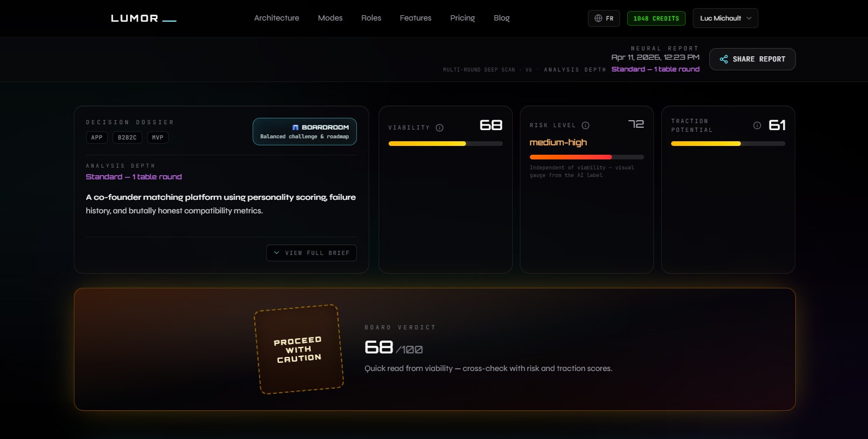This screenshot has width=868, height=439.
Task: Click the Viability yellow progress bar
Action: pyautogui.click(x=445, y=144)
